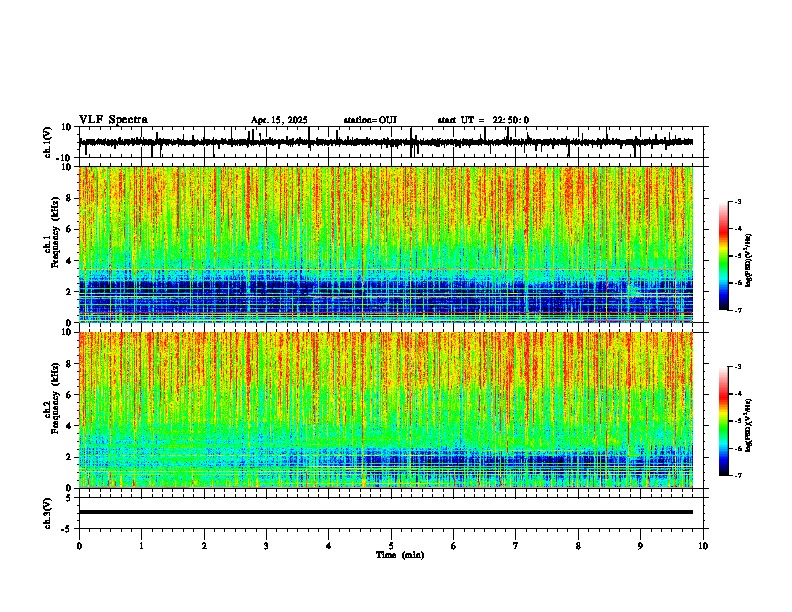Viewport: 792px width, 612px height.
Task: Click the flat black ch.3 voltage trace
Action: tap(386, 512)
